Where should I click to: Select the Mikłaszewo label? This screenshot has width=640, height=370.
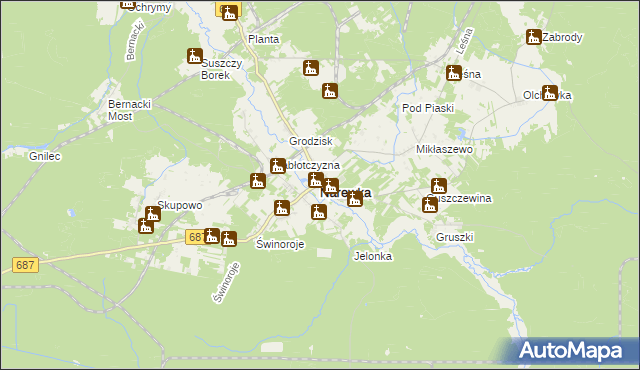click(x=444, y=149)
